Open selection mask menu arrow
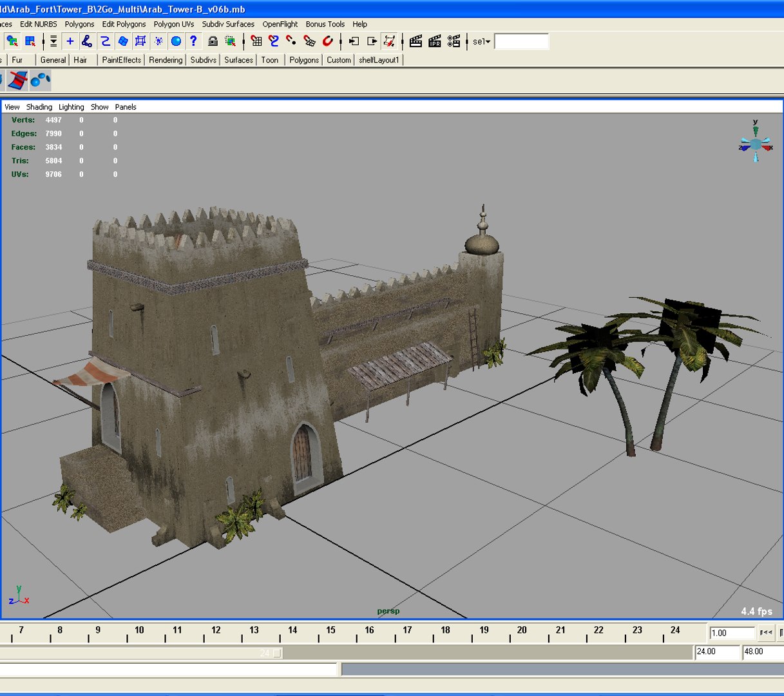Viewport: 784px width, 696px height. click(53, 41)
